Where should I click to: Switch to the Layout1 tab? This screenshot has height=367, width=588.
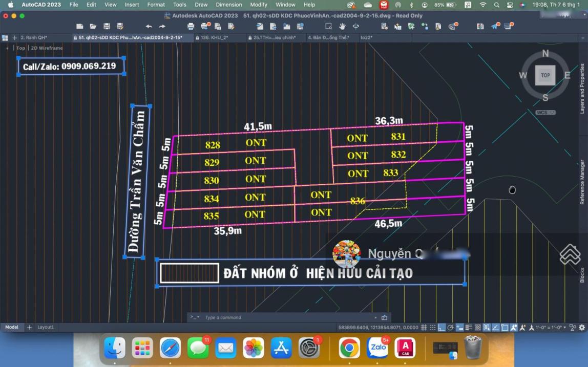46,327
